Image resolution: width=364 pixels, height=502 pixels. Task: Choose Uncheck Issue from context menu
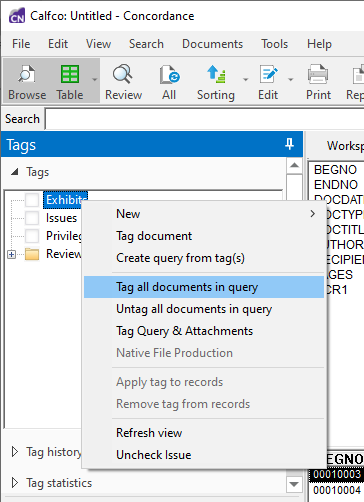(x=204, y=455)
